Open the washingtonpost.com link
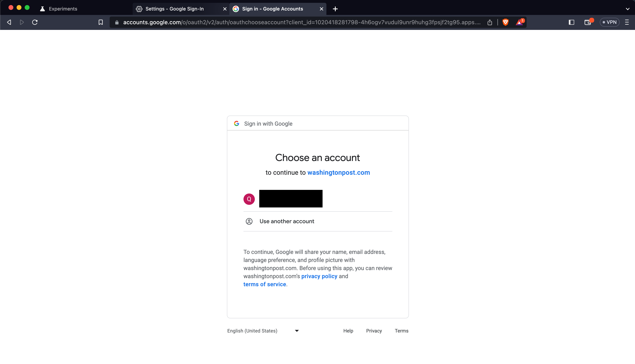Screen dimensions: 635x364 point(338,172)
